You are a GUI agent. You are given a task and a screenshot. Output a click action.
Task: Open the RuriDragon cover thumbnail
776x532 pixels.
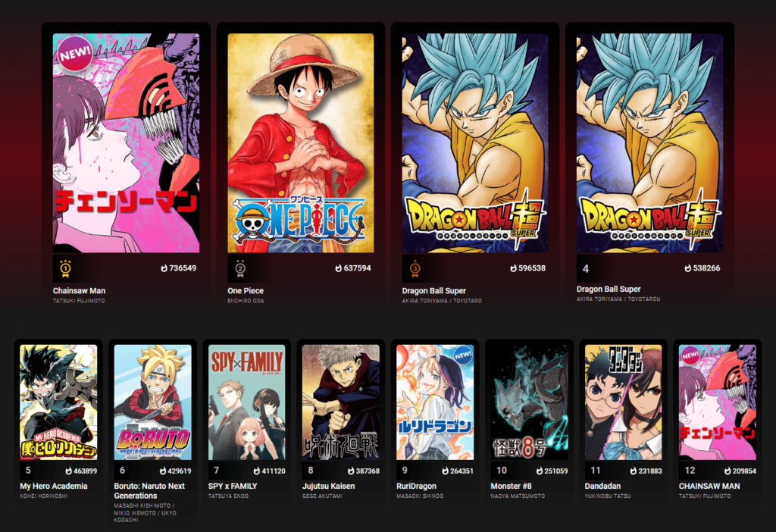pos(435,402)
